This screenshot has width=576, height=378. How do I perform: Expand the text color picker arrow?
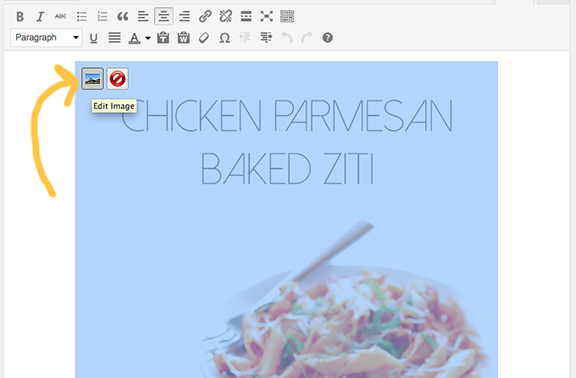(x=148, y=38)
